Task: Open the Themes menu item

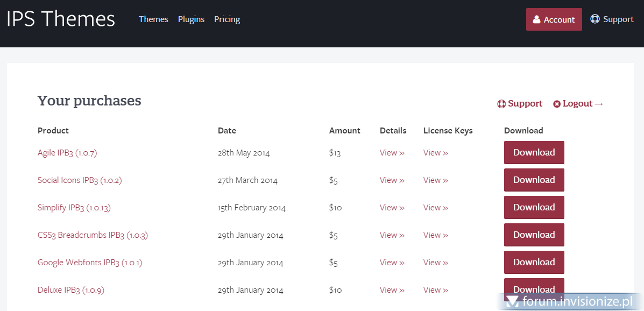Action: click(153, 19)
